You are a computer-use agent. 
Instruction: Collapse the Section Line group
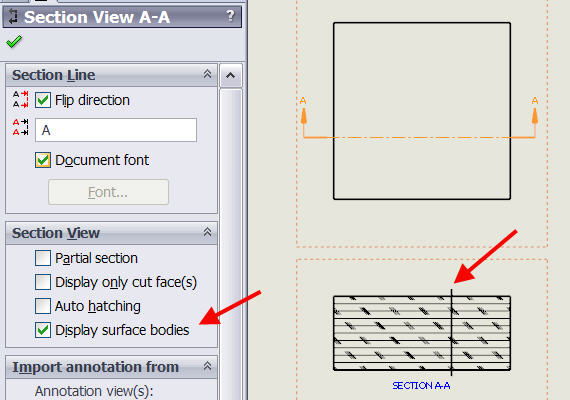pyautogui.click(x=207, y=74)
